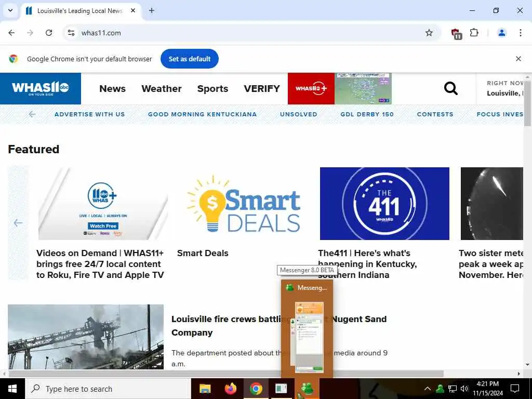532x399 pixels.
Task: Click the red WHAS11+ button
Action: pos(311,88)
